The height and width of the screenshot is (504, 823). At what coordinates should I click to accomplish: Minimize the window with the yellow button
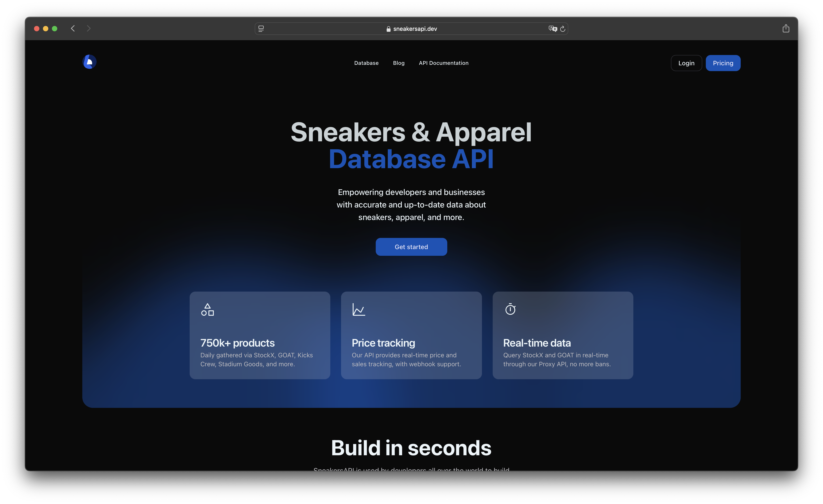tap(46, 29)
